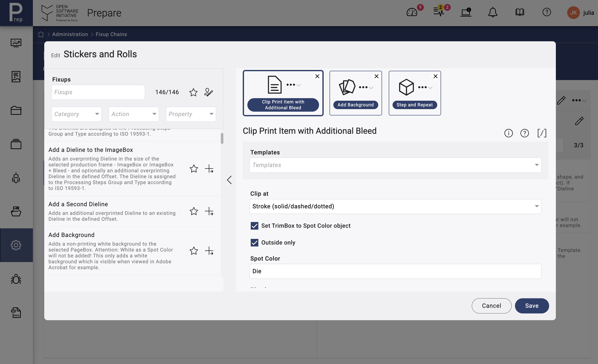Viewport: 598px width, 364px height.
Task: Uncheck Set TrimBox to Spot Color object
Action: click(x=254, y=226)
